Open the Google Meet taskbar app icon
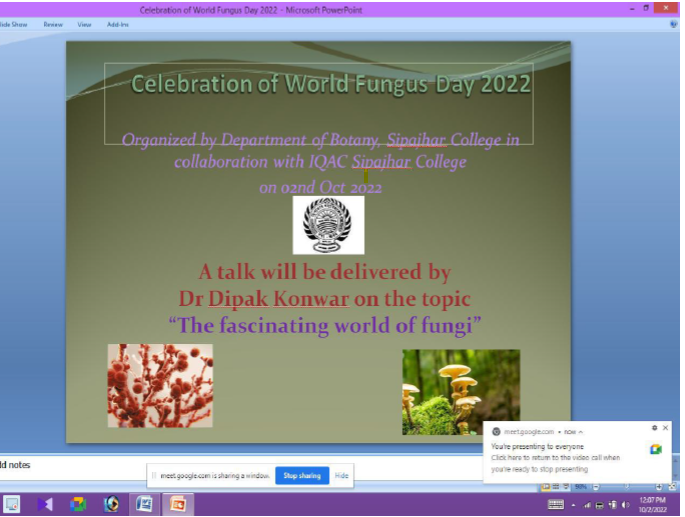The image size is (685, 517). point(78,504)
